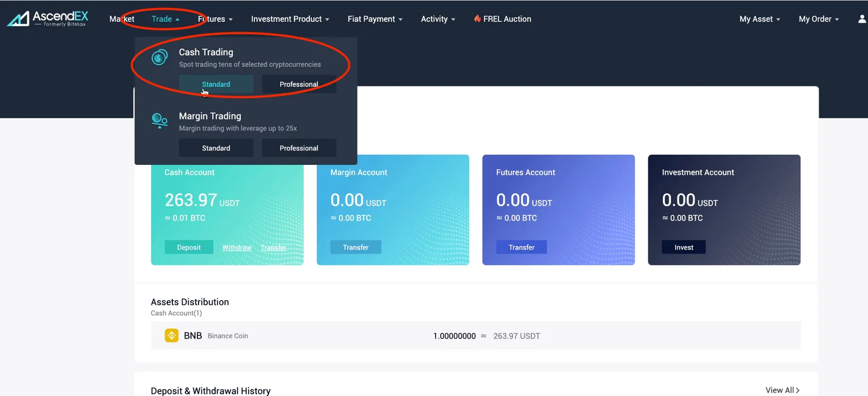The image size is (868, 396).
Task: Click Transfer in the Futures Account card
Action: [x=521, y=247]
